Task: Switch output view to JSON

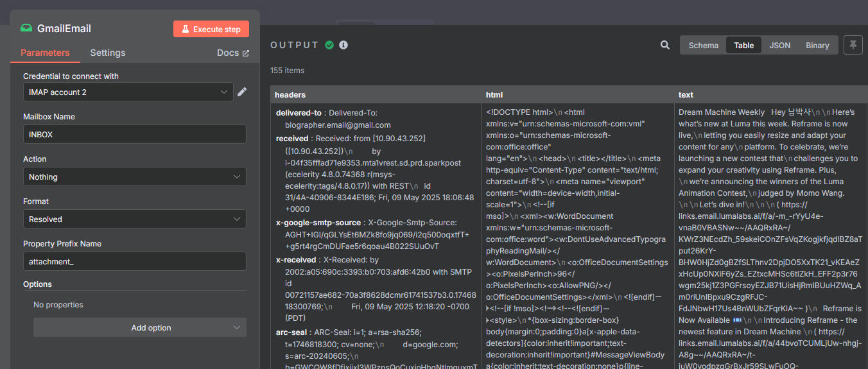Action: (780, 45)
